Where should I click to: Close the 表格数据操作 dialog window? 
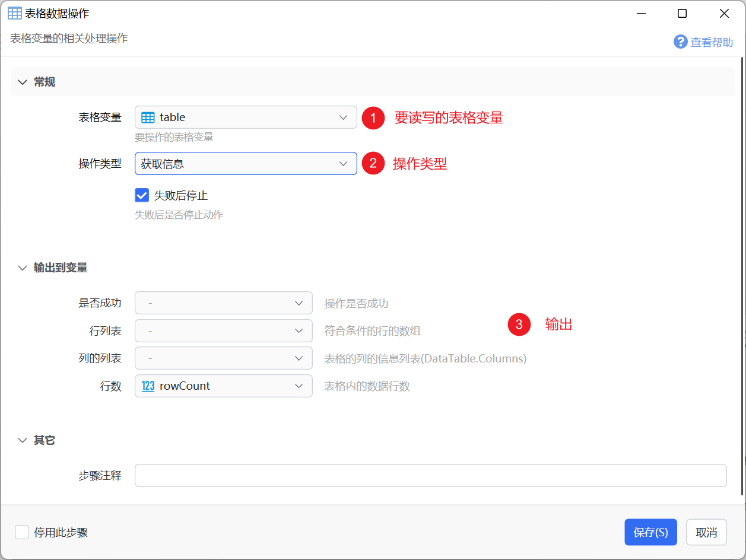[x=724, y=14]
